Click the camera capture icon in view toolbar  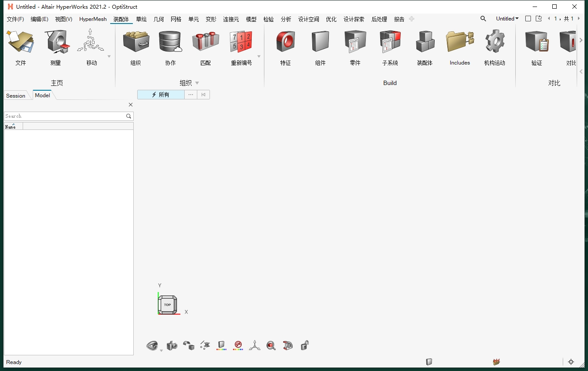click(x=172, y=346)
